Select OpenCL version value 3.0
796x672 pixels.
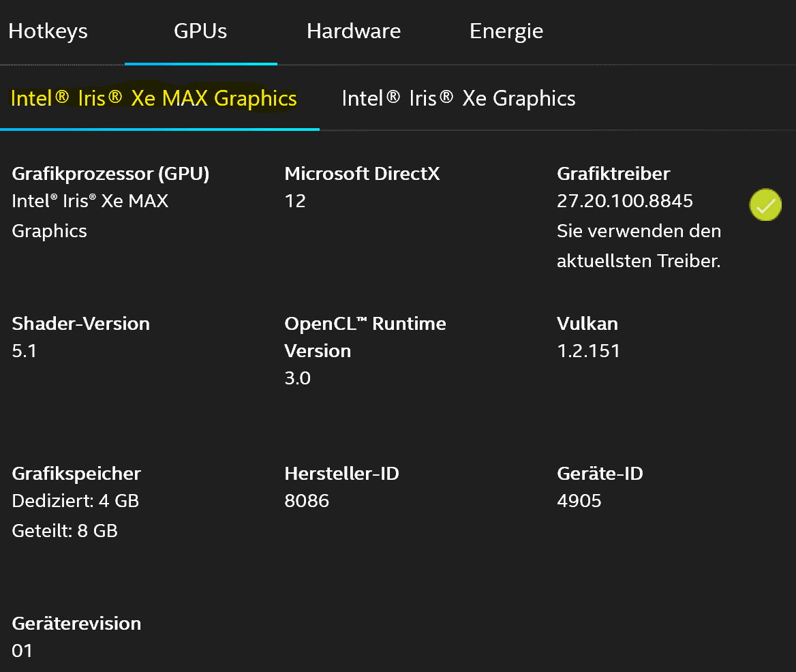click(298, 378)
